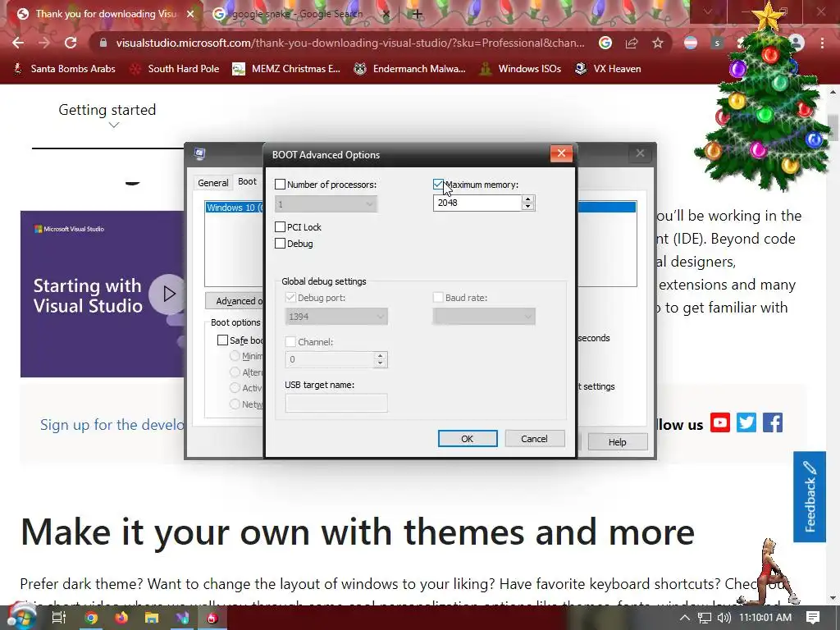The width and height of the screenshot is (840, 630).
Task: Toggle the Baud rate checkbox
Action: tap(438, 297)
